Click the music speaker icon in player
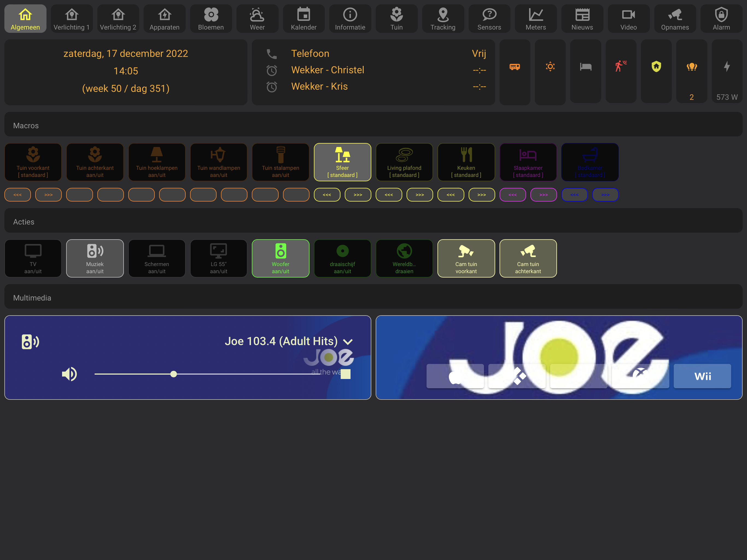This screenshot has width=747, height=560. [x=30, y=342]
